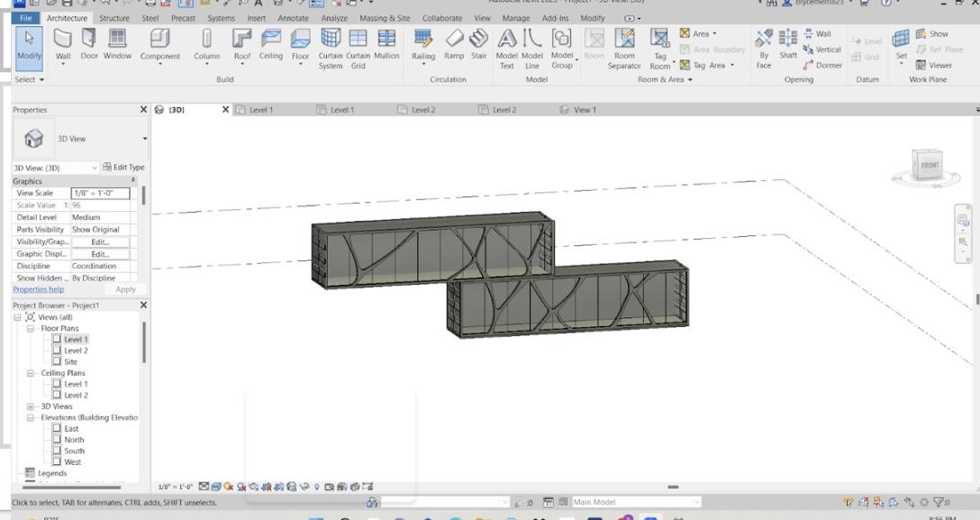
Task: Click the Model Group tool
Action: click(x=562, y=49)
